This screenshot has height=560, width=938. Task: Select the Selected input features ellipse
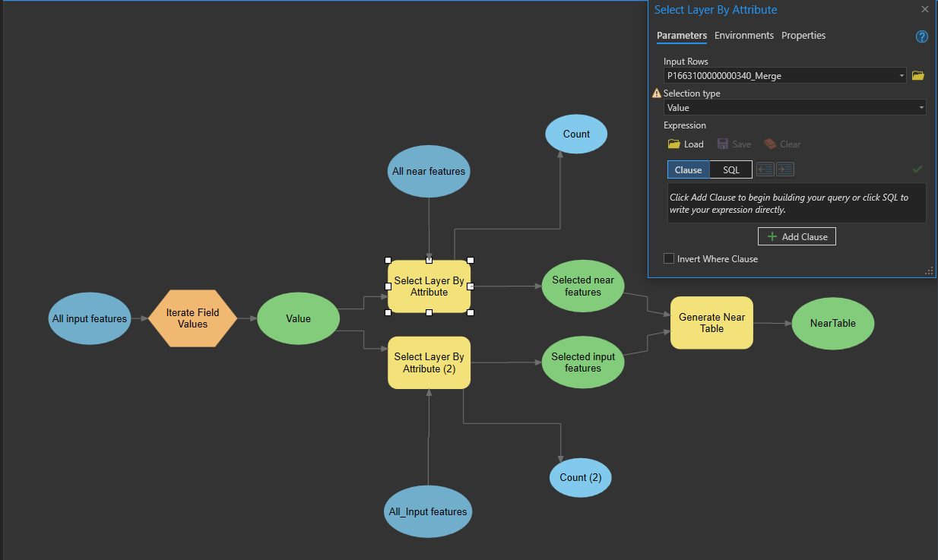click(x=583, y=362)
